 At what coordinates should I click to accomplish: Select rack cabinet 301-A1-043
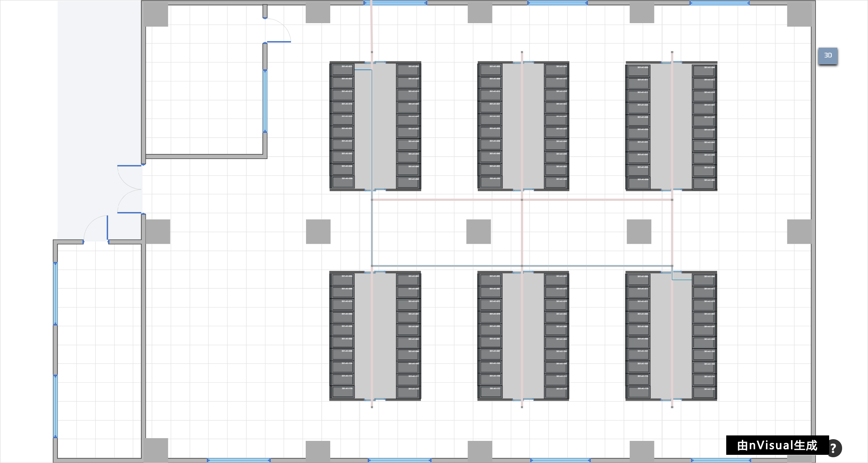point(343,157)
